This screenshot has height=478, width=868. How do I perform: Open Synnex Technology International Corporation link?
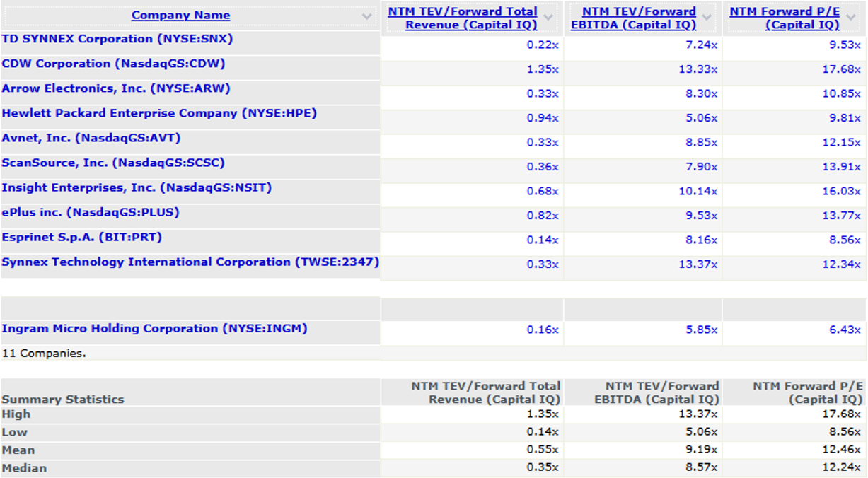tap(190, 262)
